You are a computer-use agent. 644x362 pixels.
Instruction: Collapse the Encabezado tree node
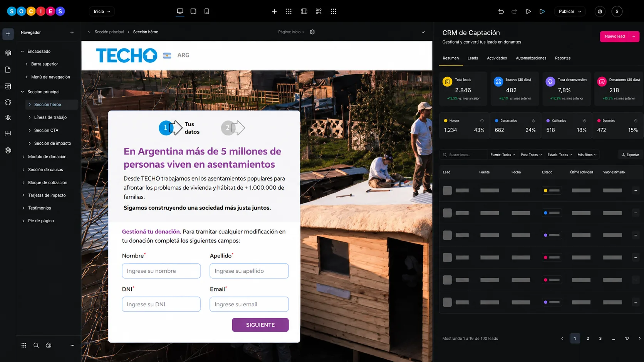click(x=22, y=52)
